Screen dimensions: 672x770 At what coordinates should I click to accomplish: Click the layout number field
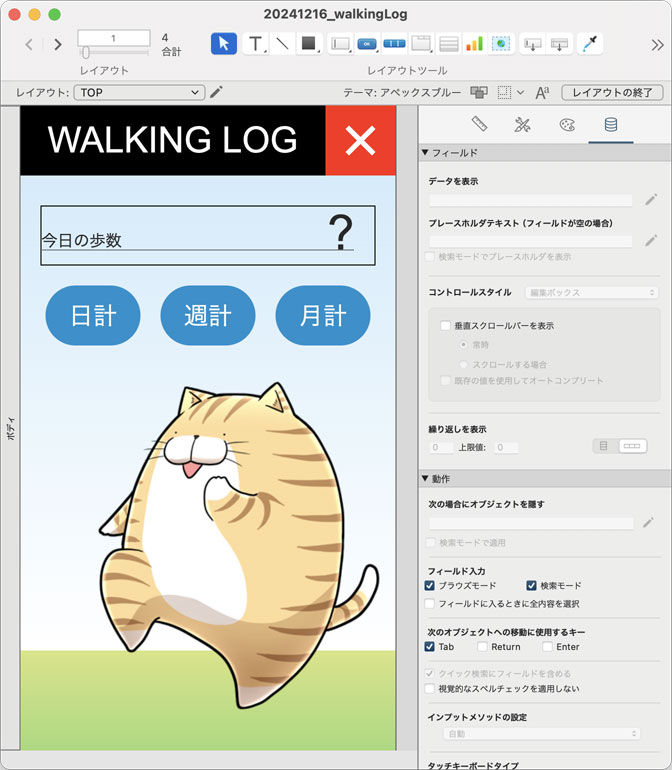113,38
